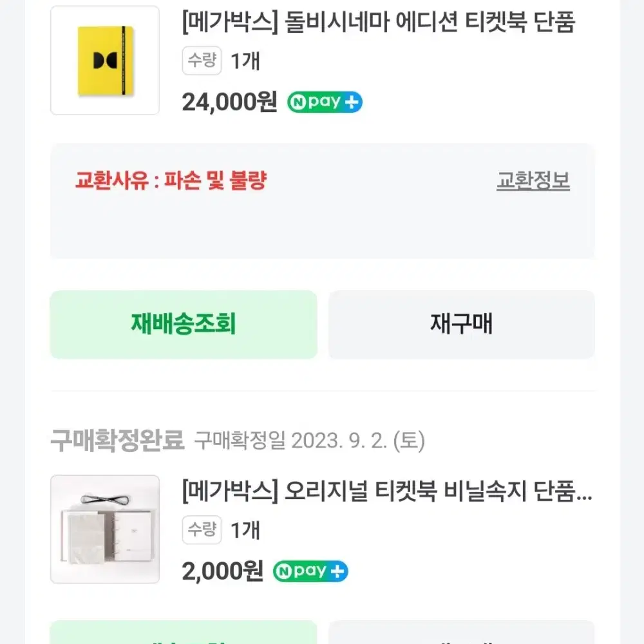This screenshot has width=644, height=644.
Task: Open the 돌비시네마 에디션 티켓북 단품 product title
Action: (379, 22)
